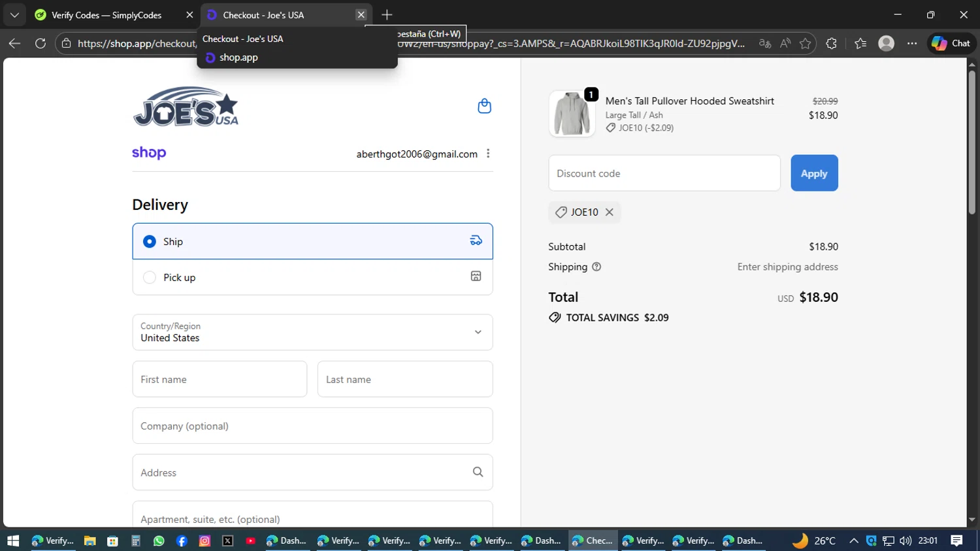Click the Apartment, suite, etc. field
This screenshot has width=980, height=551.
312,514
